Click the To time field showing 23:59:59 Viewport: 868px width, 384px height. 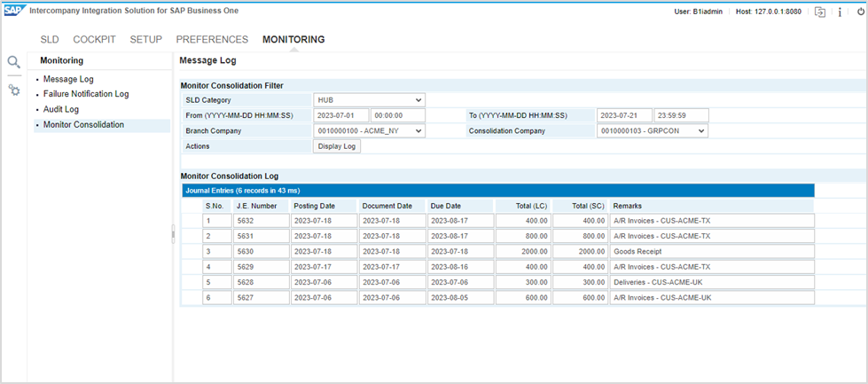click(682, 115)
